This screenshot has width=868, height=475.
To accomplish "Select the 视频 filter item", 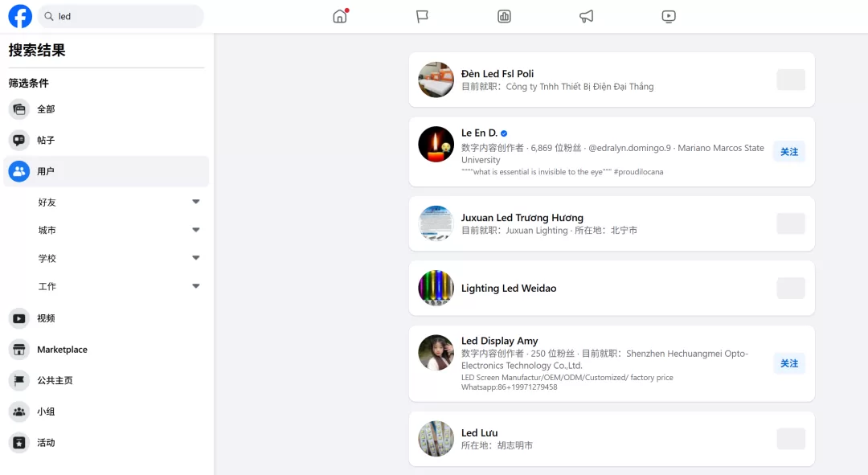I will [106, 318].
